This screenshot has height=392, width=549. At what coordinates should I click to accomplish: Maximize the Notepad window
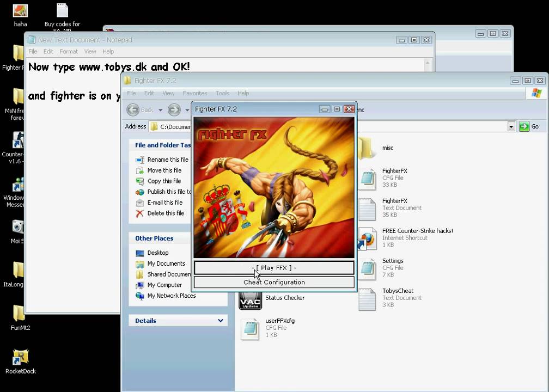[x=414, y=40]
